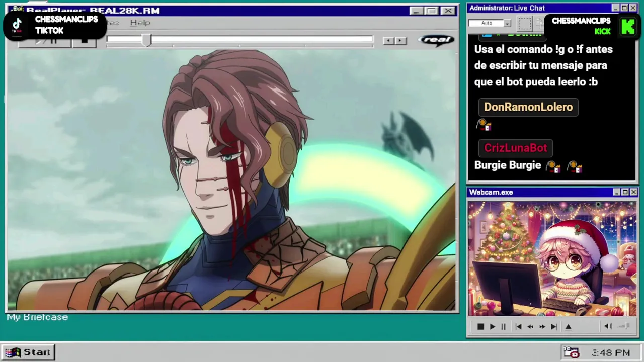Click the TikTok logo overlay icon
Screen dimensions: 644x362
(x=17, y=25)
